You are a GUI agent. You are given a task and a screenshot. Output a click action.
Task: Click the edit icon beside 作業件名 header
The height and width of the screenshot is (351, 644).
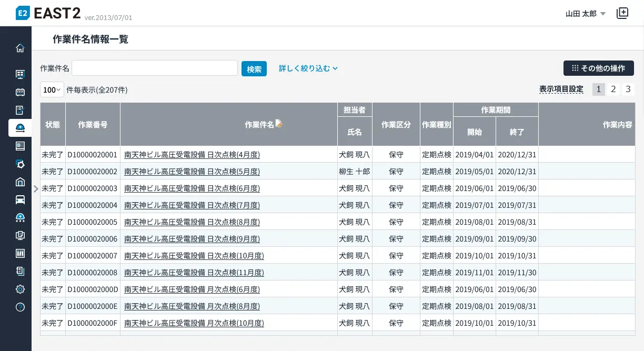pyautogui.click(x=279, y=124)
